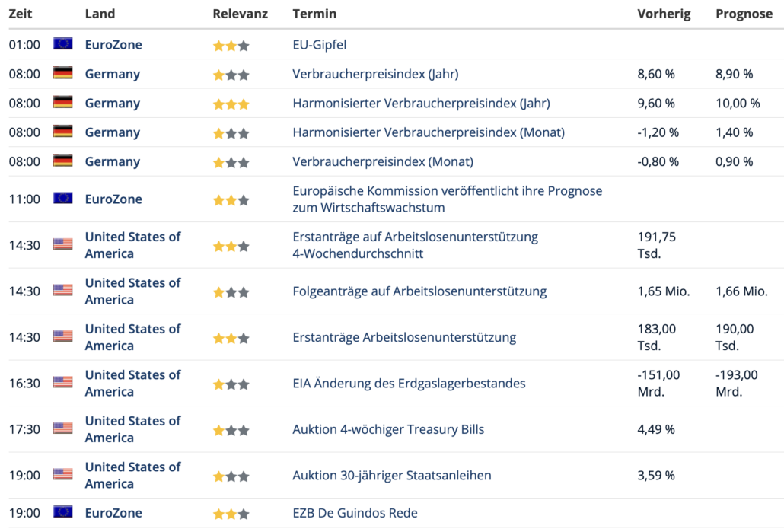
Task: Click the Prognose column header
Action: (744, 14)
